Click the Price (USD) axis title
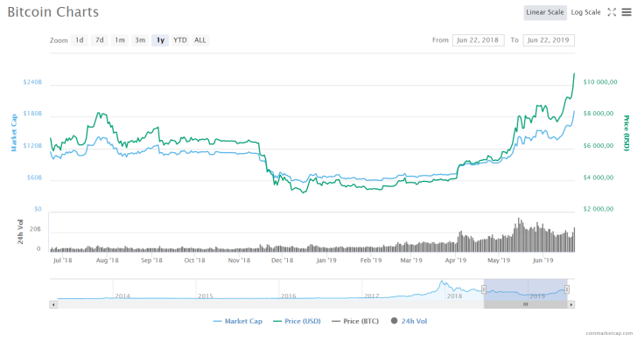This screenshot has width=644, height=341. (x=626, y=133)
